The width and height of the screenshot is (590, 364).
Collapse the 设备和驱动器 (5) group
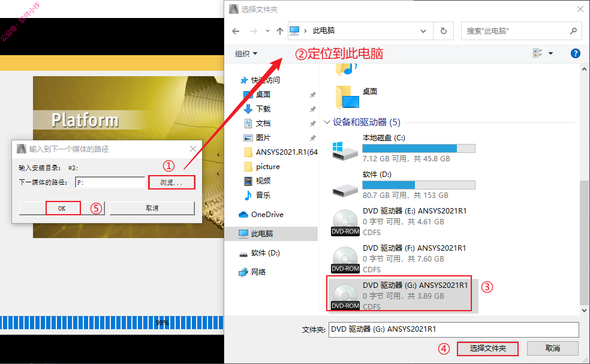[x=327, y=122]
